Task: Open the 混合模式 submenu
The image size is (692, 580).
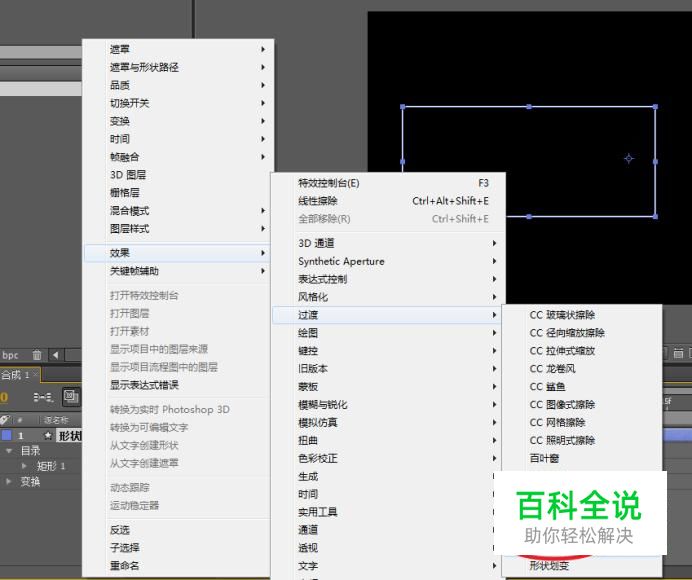Action: tap(178, 211)
